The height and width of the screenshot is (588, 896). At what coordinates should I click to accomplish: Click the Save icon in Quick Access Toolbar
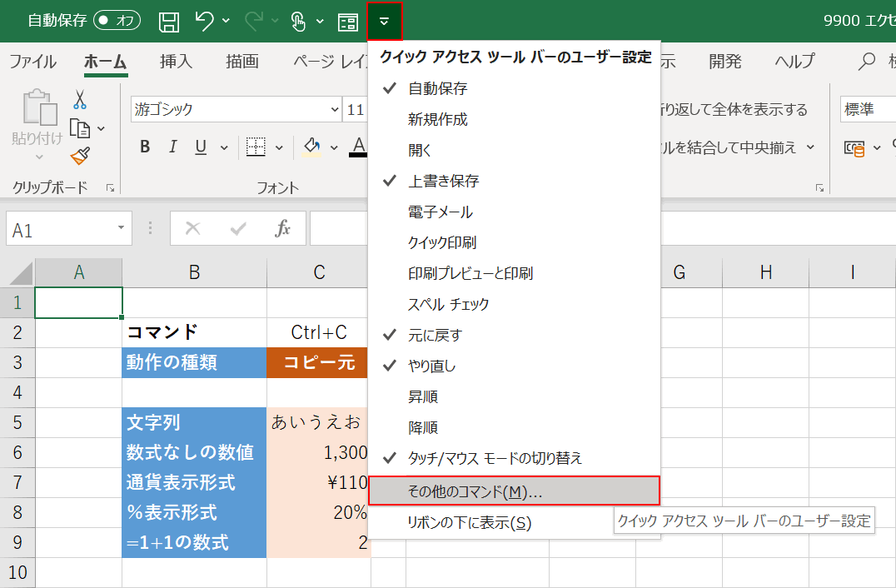pos(169,21)
